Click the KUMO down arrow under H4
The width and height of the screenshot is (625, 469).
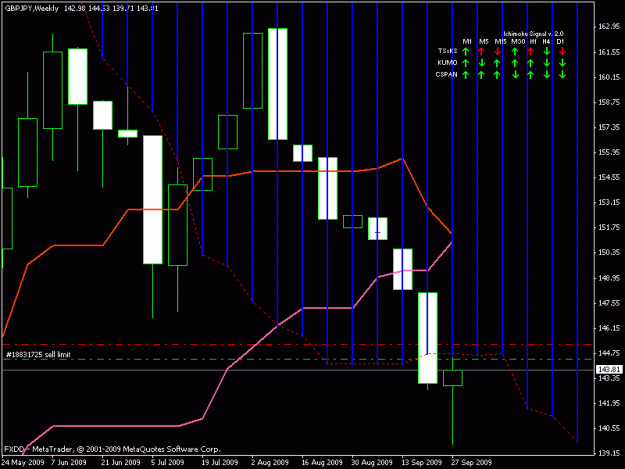tap(547, 63)
